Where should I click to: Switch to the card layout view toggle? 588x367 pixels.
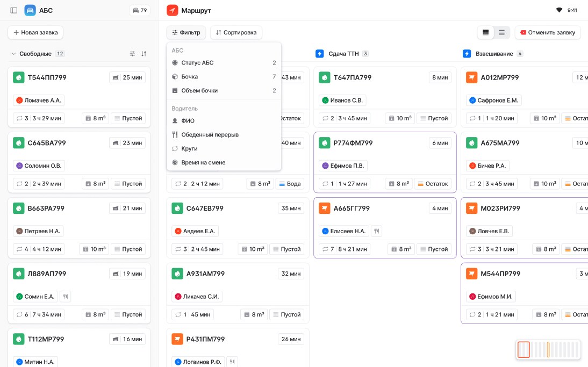(486, 33)
